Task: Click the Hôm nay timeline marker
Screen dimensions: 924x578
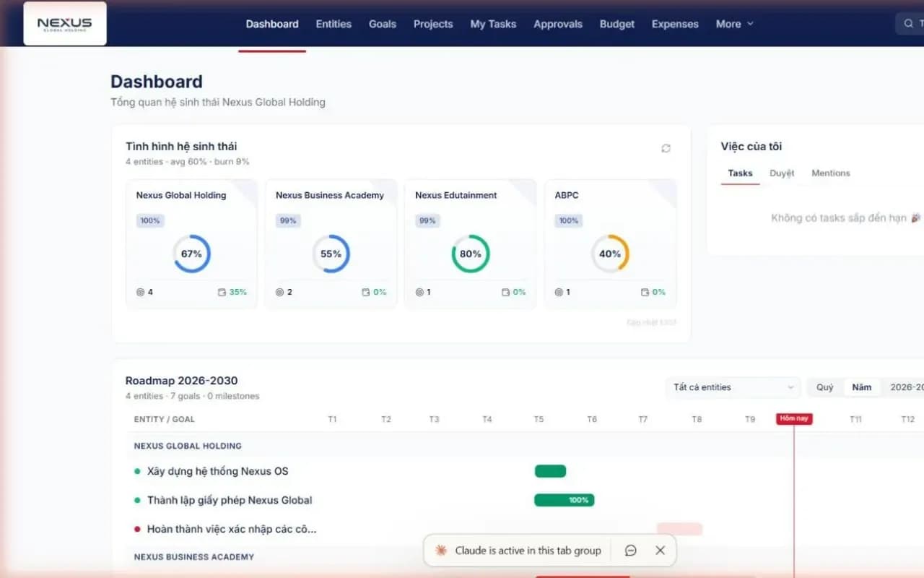Action: click(x=794, y=419)
